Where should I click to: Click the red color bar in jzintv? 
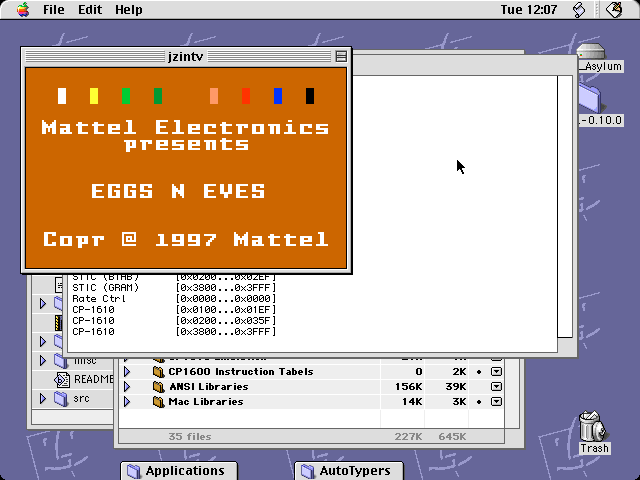246,96
